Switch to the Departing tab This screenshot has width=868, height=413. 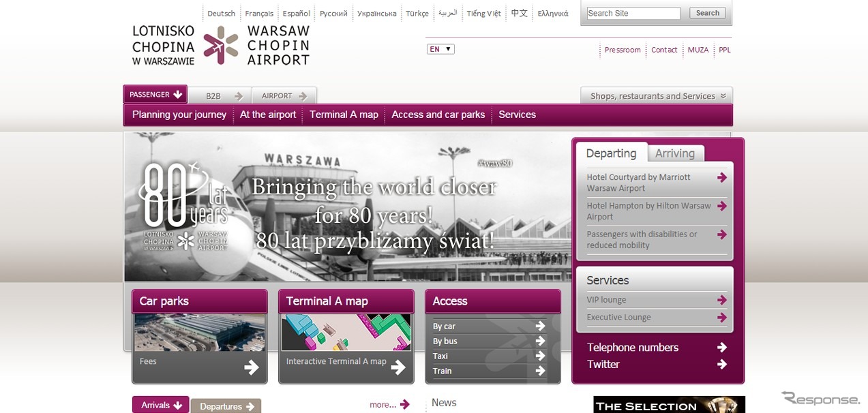pos(612,153)
